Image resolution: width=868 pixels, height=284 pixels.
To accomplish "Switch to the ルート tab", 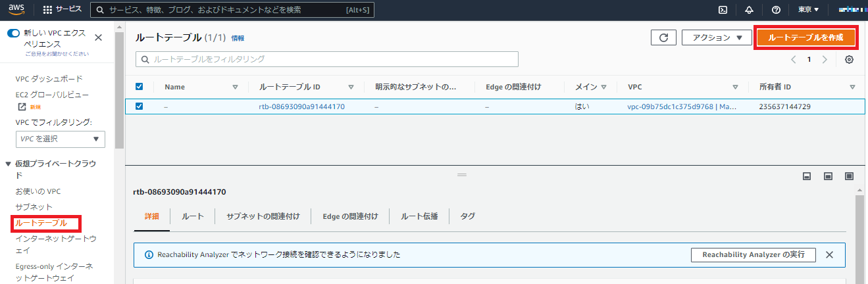I will 192,216.
